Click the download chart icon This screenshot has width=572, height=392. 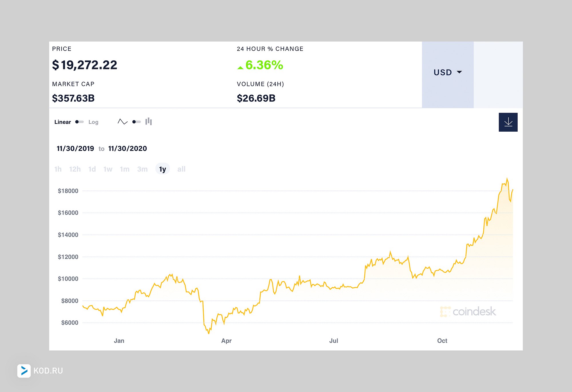[508, 122]
